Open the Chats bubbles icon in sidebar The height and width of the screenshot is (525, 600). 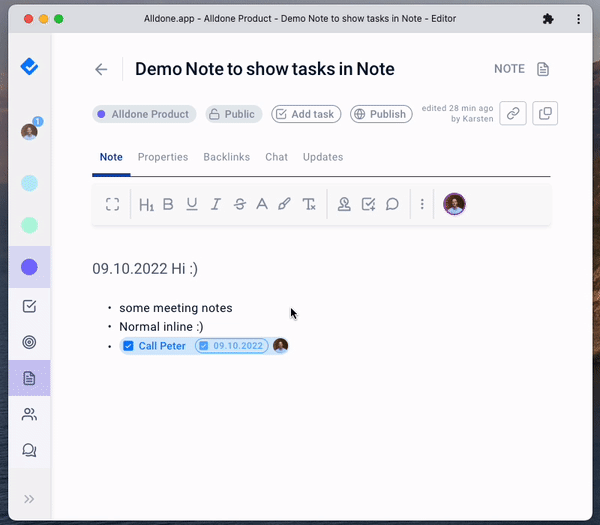29,450
